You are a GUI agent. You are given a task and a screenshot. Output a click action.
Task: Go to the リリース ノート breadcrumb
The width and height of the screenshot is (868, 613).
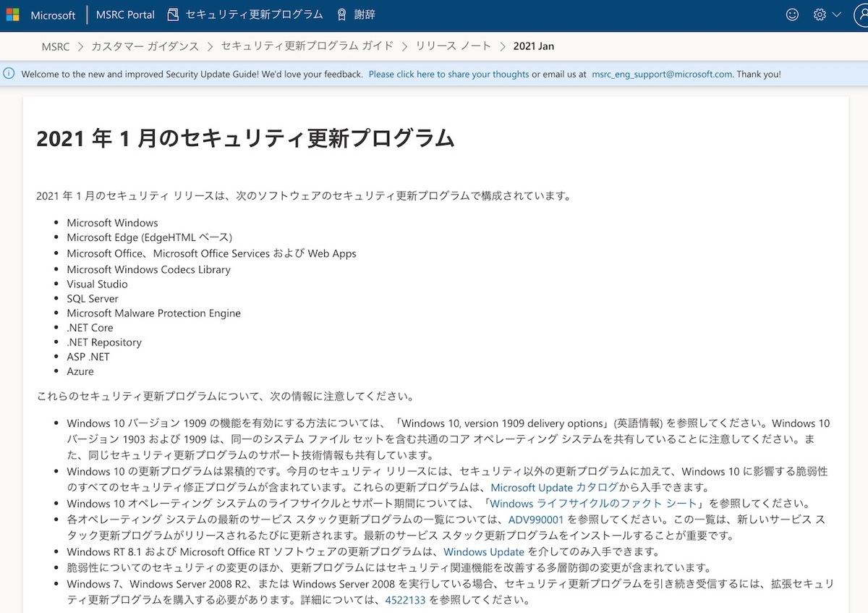pos(454,46)
